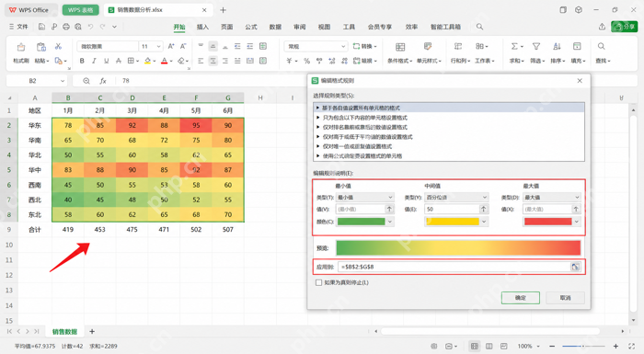This screenshot has width=644, height=354.
Task: Open the borders dropdown arrow
Action: (x=137, y=61)
